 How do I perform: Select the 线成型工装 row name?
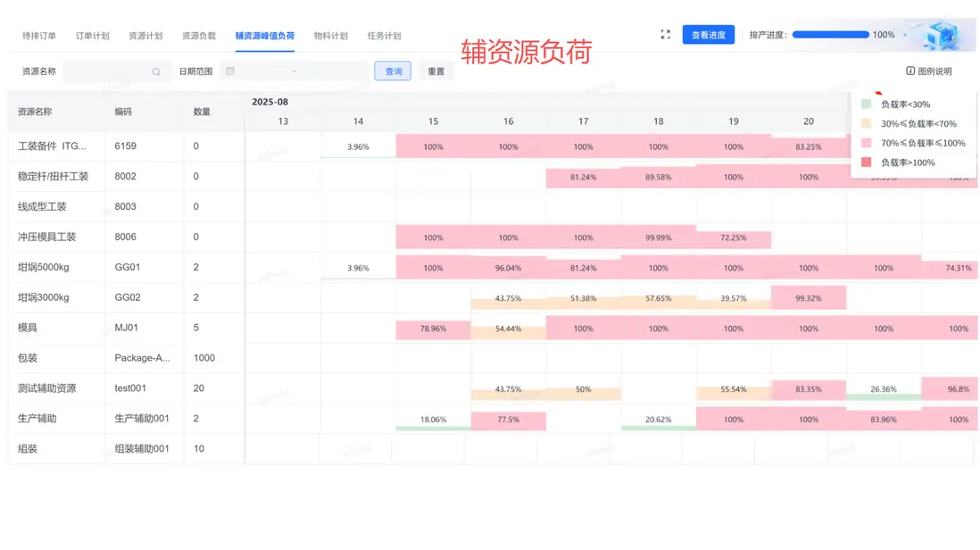(x=42, y=207)
